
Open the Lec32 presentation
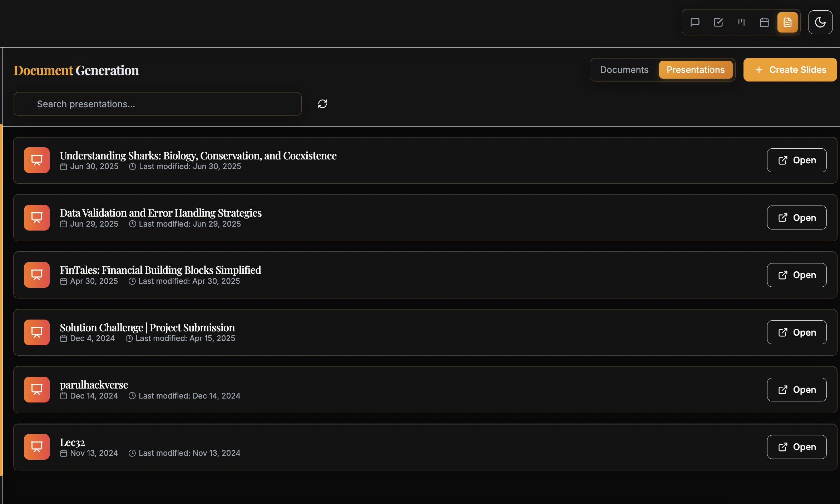tap(796, 447)
